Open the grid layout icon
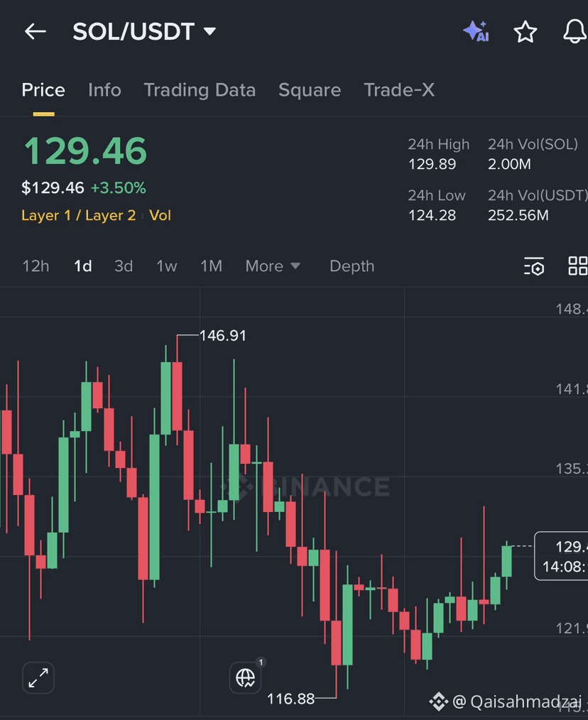Screen dimensions: 588x720 pos(578,266)
